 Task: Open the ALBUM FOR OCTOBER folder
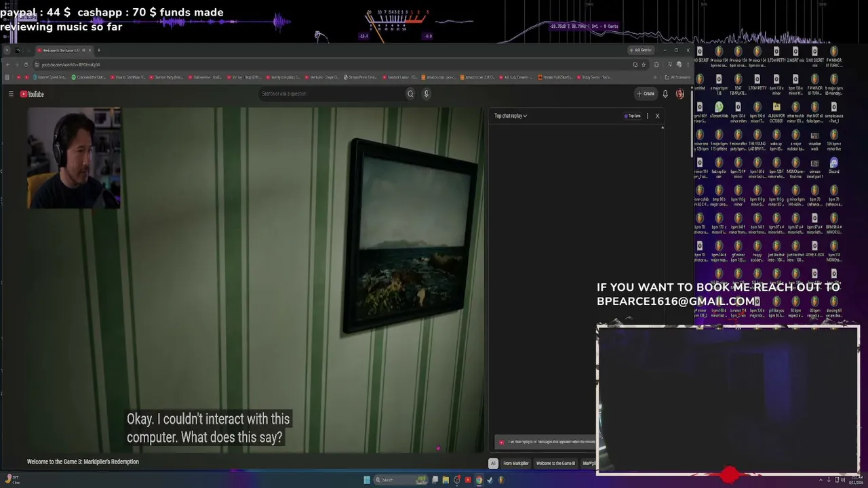(x=776, y=112)
